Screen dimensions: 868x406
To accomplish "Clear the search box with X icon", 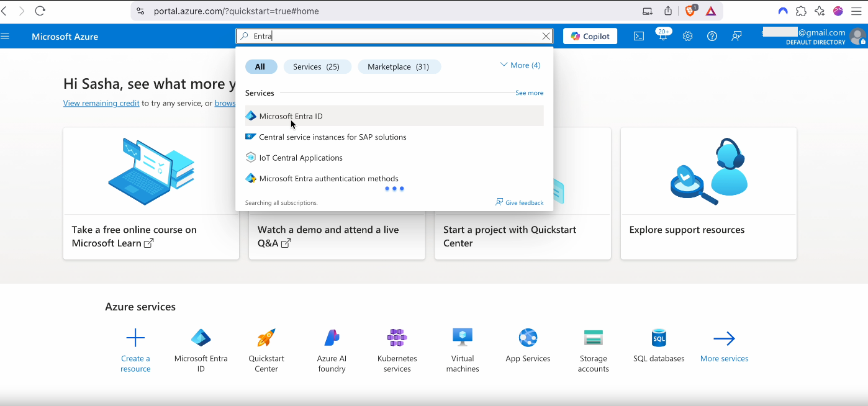I will point(546,36).
